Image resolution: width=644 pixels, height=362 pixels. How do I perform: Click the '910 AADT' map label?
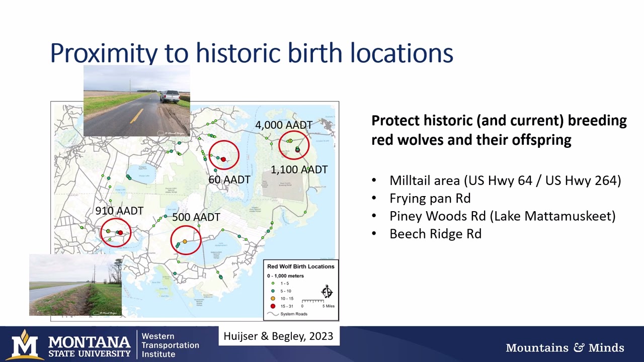119,211
